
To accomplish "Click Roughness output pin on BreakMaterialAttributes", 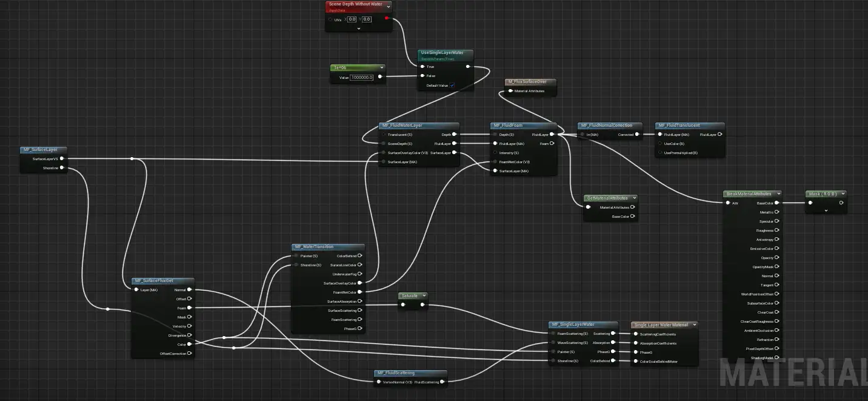I will click(776, 231).
